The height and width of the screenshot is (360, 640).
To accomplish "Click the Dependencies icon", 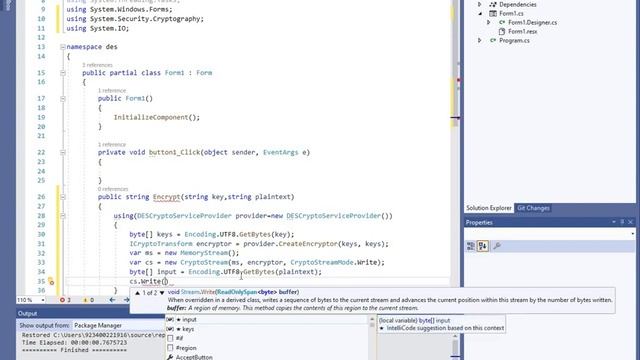I will tap(493, 4).
